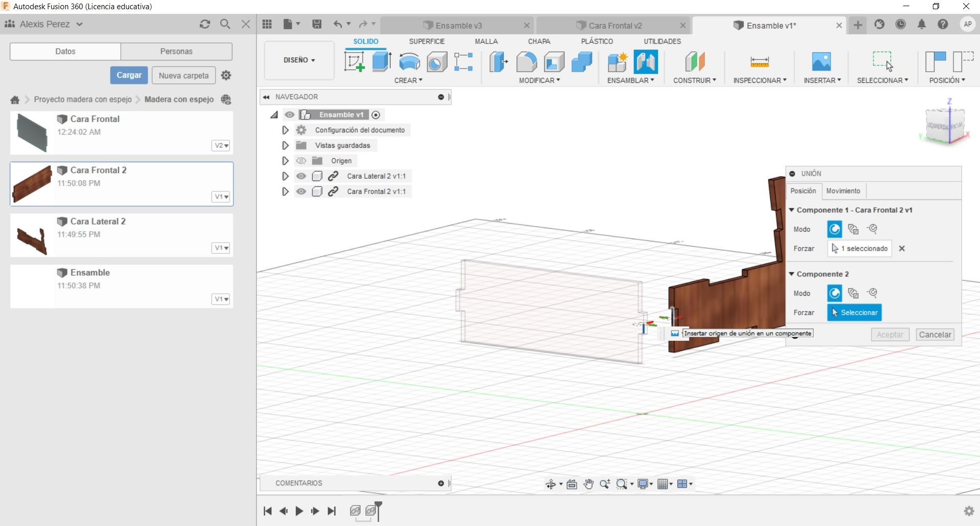Hide Cara Lateral 2 v1:1 using eye icon
The width and height of the screenshot is (980, 526).
coord(301,176)
